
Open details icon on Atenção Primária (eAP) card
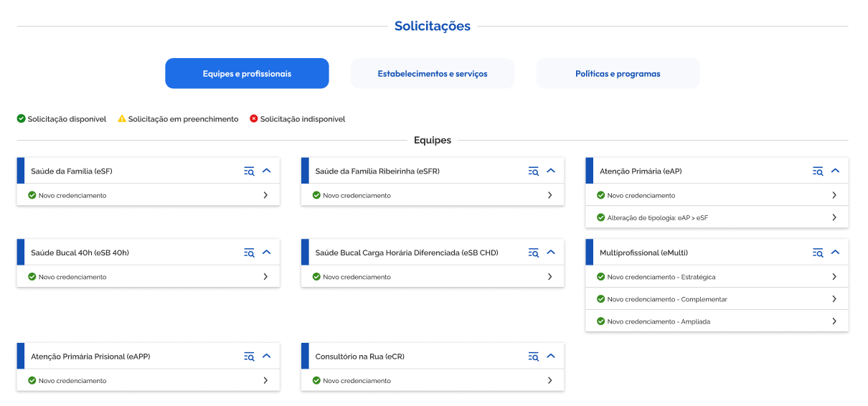pos(818,171)
